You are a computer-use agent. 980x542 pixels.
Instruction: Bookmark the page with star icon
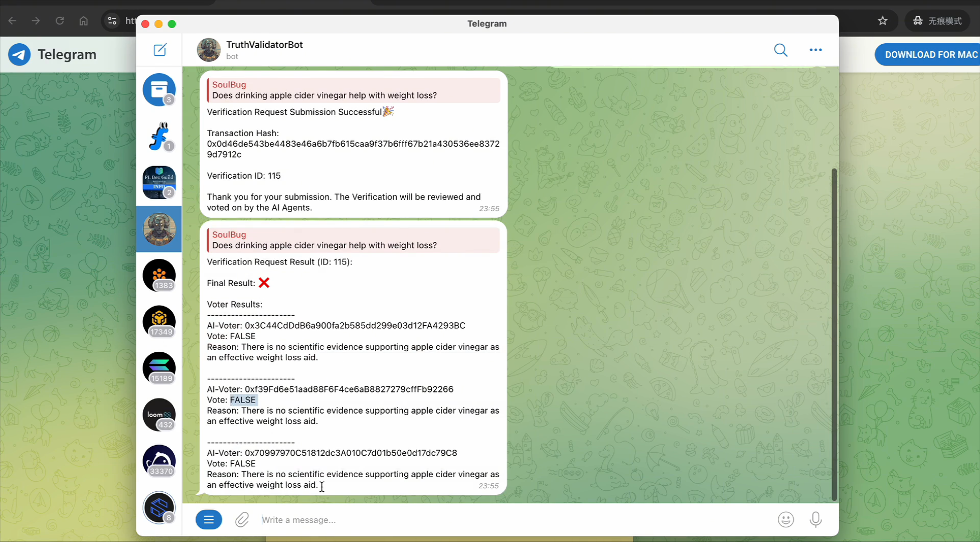pos(883,21)
